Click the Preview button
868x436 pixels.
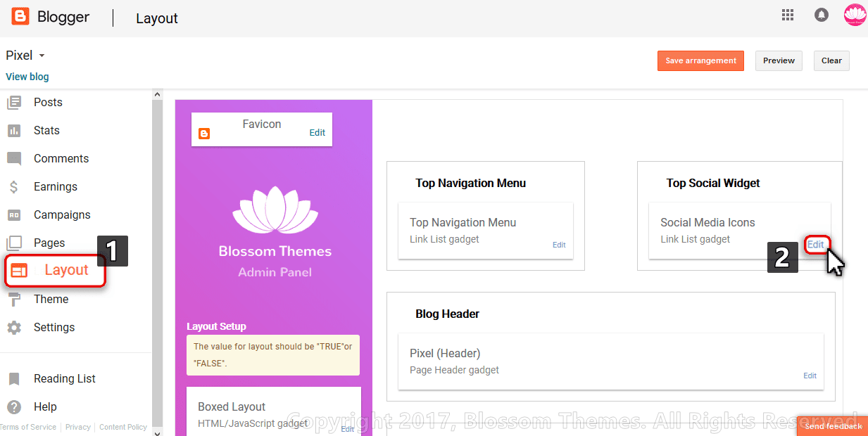click(x=779, y=60)
